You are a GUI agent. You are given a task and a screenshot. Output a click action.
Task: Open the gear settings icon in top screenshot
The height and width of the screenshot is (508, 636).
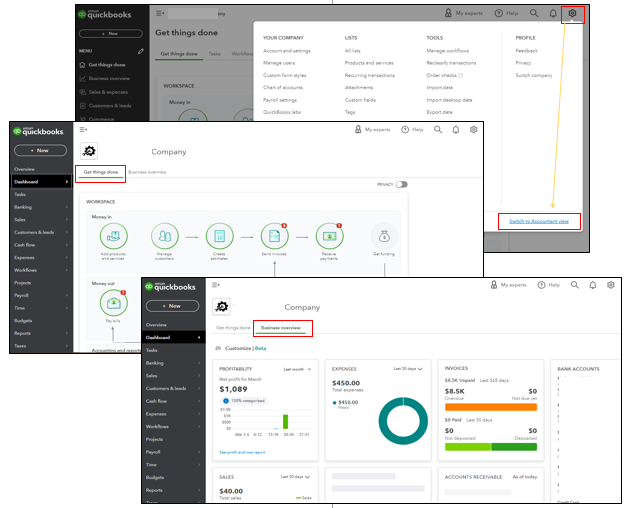(572, 13)
